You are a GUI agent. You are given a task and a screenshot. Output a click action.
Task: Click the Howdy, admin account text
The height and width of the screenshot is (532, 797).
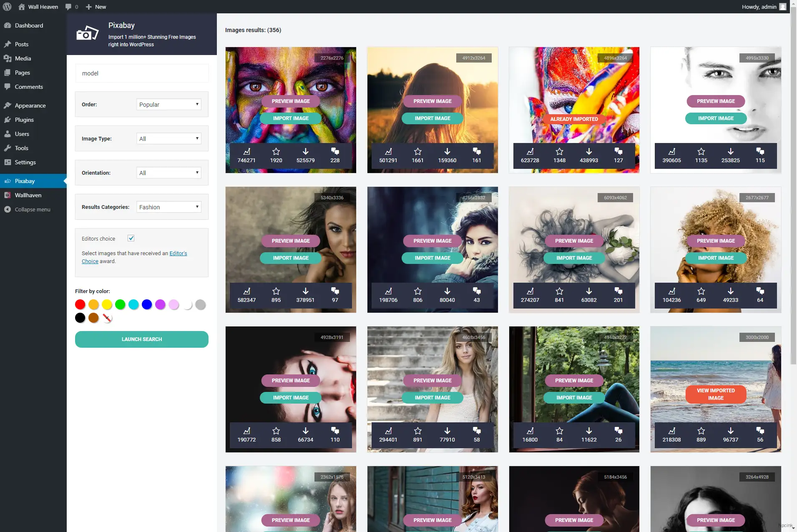pos(759,7)
